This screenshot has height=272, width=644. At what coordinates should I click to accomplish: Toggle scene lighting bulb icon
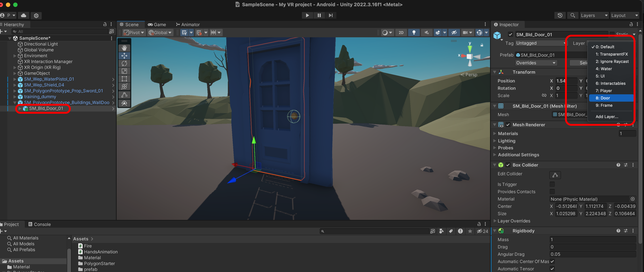click(x=414, y=33)
